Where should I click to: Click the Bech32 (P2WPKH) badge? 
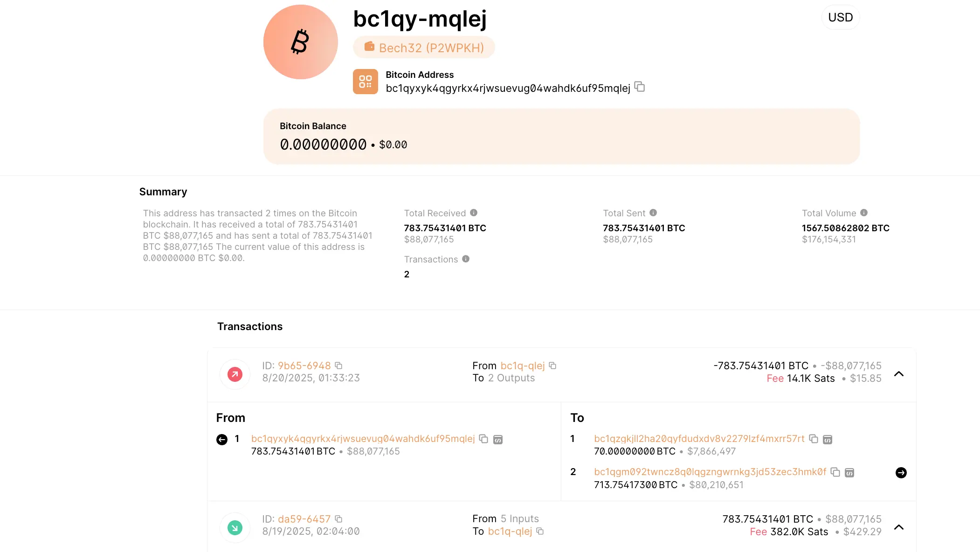coord(424,47)
